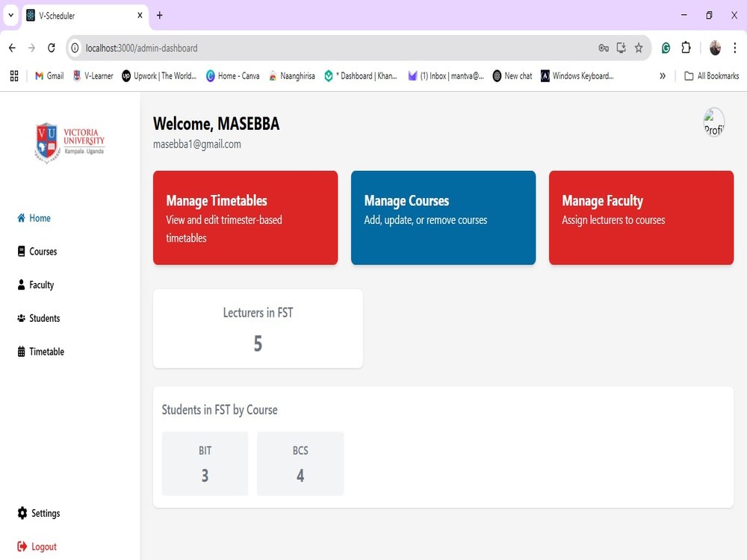Click the Settings gear icon
Viewport: 747px width, 560px height.
[x=22, y=513]
